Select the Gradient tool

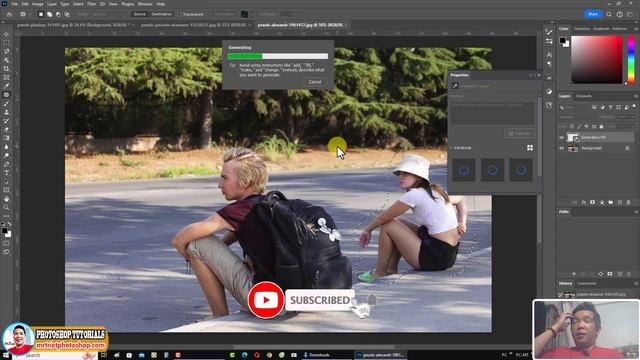[x=6, y=138]
